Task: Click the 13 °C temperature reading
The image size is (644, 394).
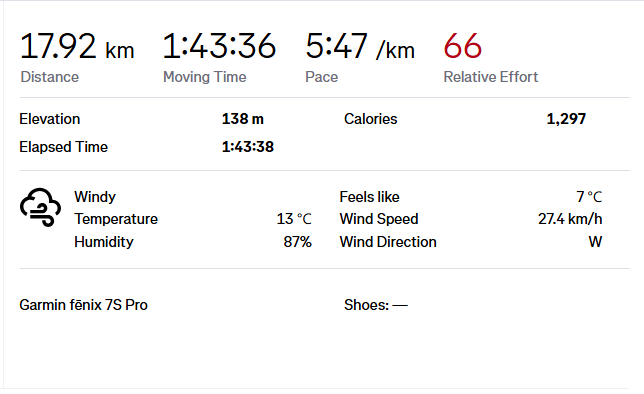Action: [x=294, y=219]
